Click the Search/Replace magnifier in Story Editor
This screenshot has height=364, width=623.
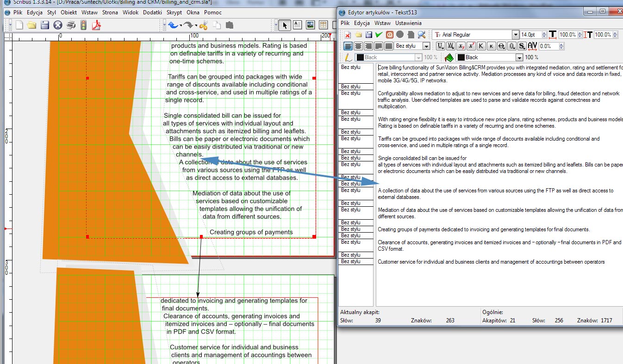click(421, 35)
